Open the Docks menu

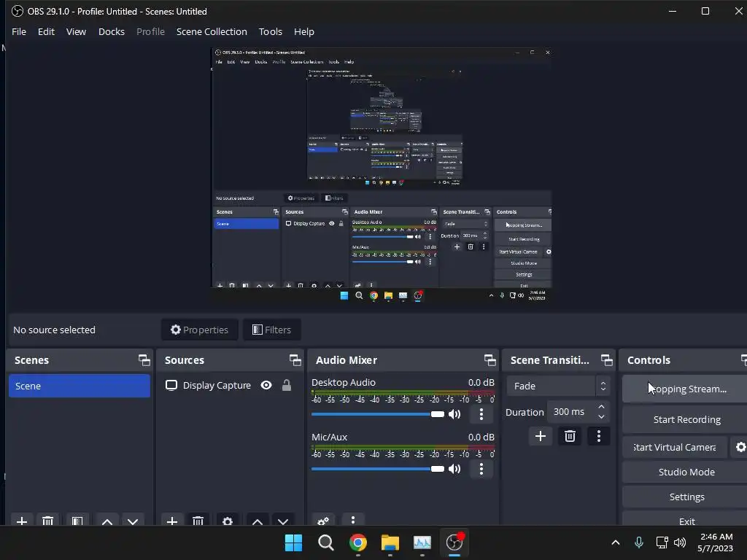[x=112, y=31]
